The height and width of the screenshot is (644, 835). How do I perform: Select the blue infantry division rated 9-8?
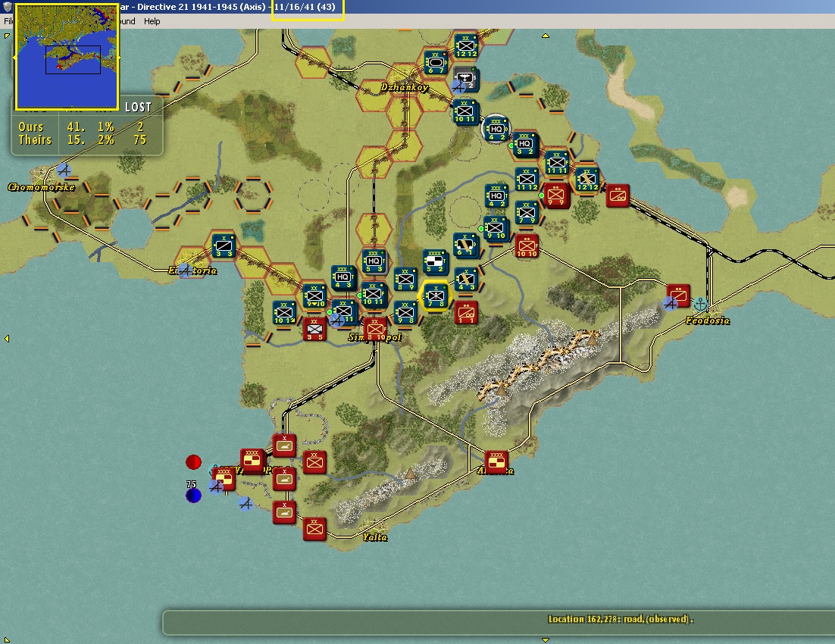click(405, 313)
